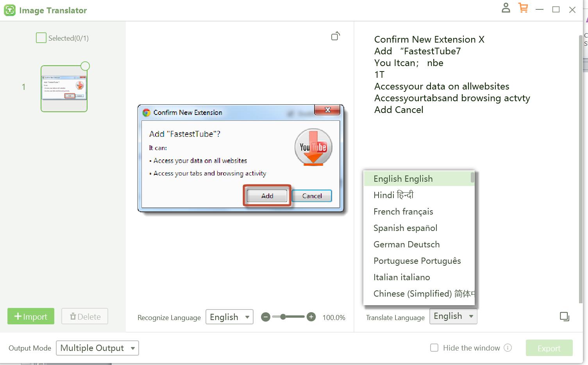The width and height of the screenshot is (588, 365).
Task: Open the Translate Language dropdown
Action: 453,316
